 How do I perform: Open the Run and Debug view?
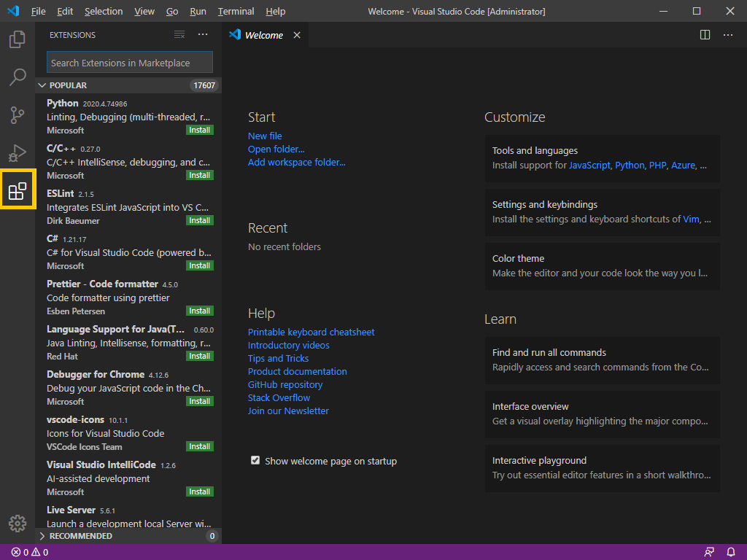point(18,153)
